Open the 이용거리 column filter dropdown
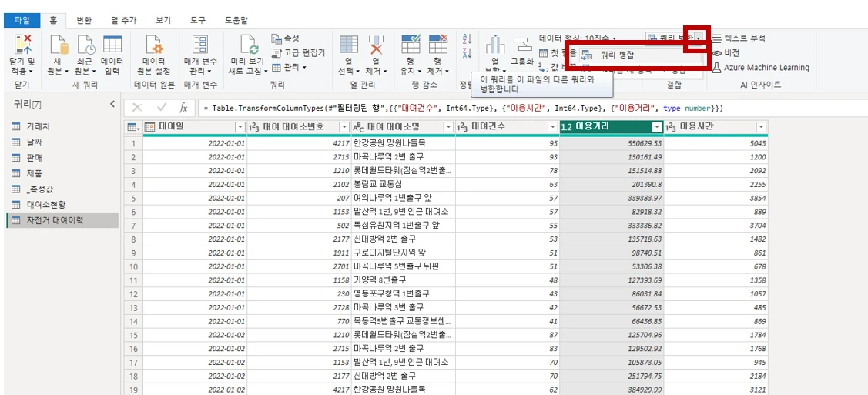This screenshot has height=395, width=868. (657, 127)
